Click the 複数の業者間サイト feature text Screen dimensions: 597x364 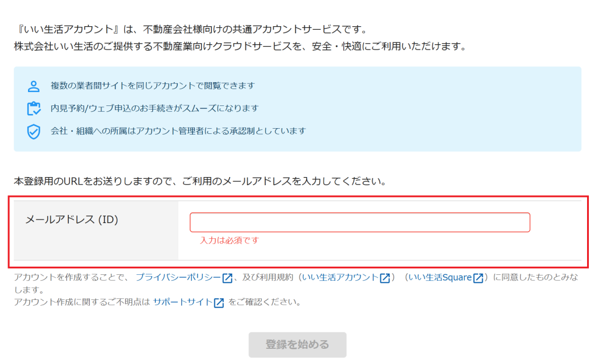pos(153,86)
